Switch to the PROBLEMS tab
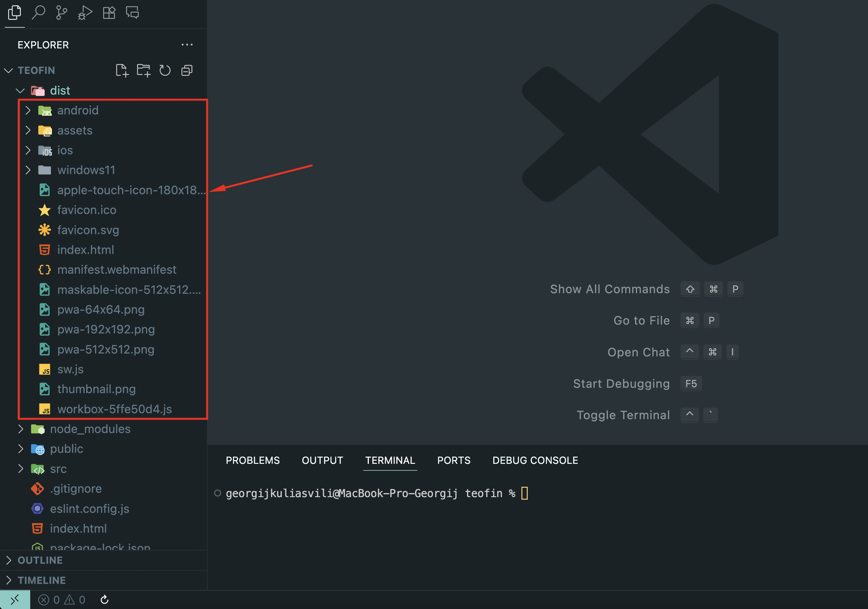 tap(253, 460)
